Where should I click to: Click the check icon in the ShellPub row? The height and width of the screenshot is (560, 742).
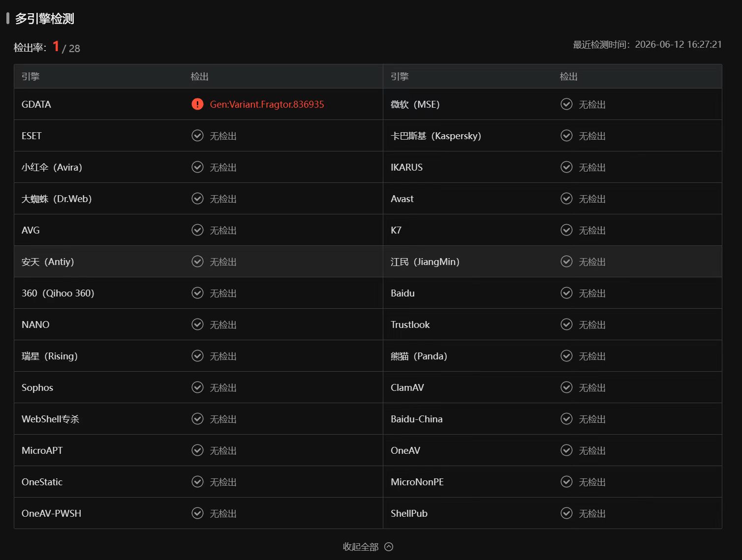[566, 513]
